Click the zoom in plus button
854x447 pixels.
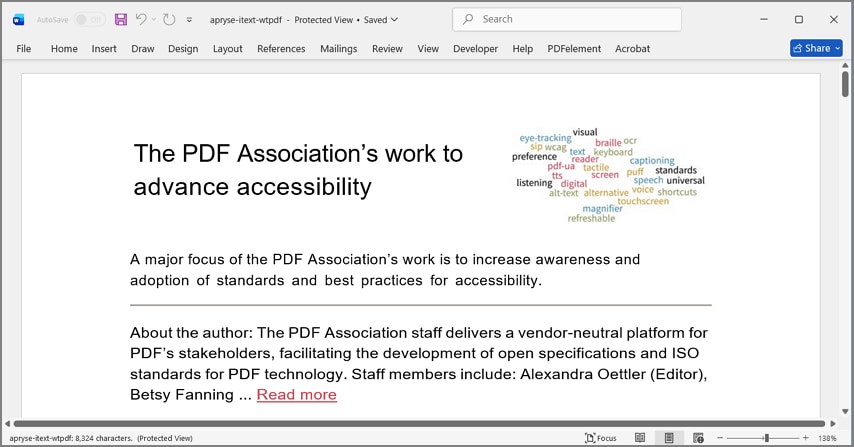tap(806, 438)
